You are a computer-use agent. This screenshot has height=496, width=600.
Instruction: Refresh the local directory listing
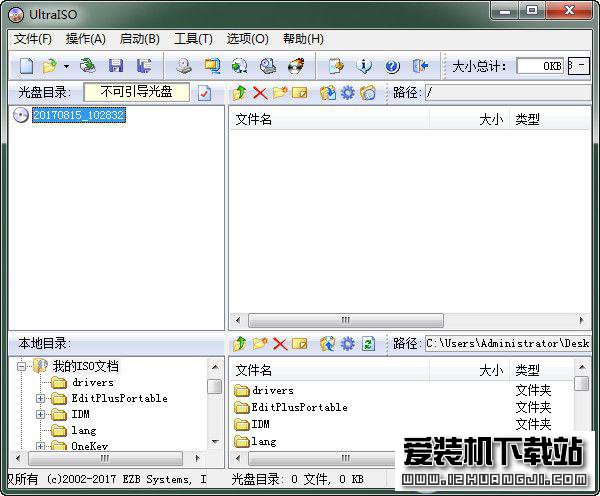click(x=368, y=344)
